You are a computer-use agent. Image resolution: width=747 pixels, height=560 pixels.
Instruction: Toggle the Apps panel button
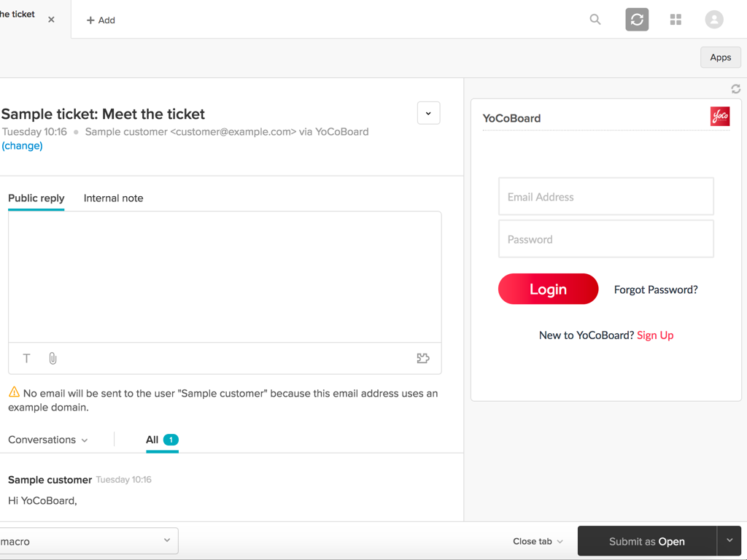pyautogui.click(x=720, y=58)
